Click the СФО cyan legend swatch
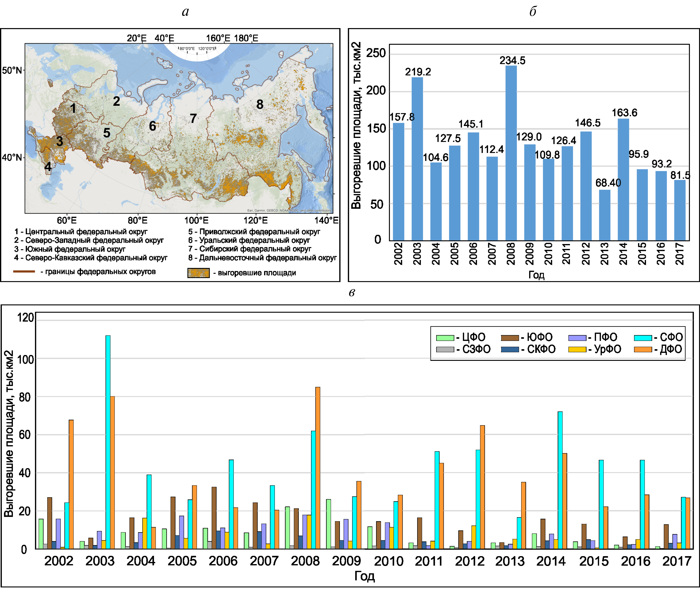This screenshot has height=590, width=700. click(x=643, y=338)
